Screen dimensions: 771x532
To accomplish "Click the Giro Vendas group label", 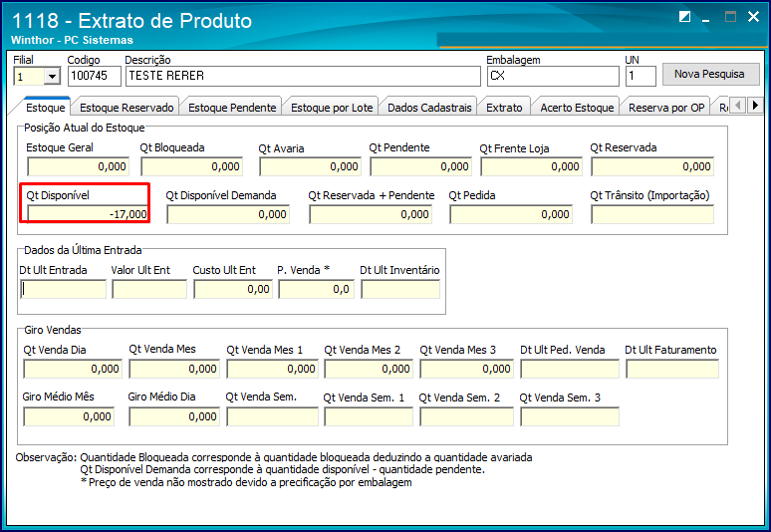I will pos(53,330).
